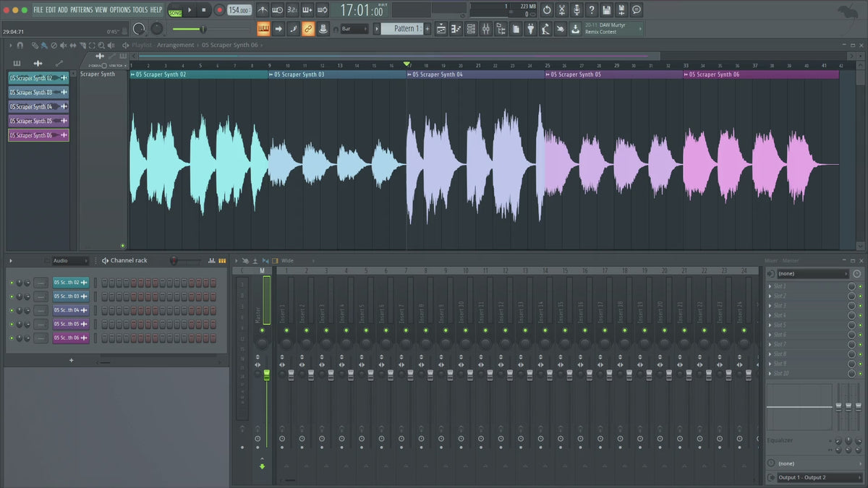Open the plugin picker plug icon

530,29
